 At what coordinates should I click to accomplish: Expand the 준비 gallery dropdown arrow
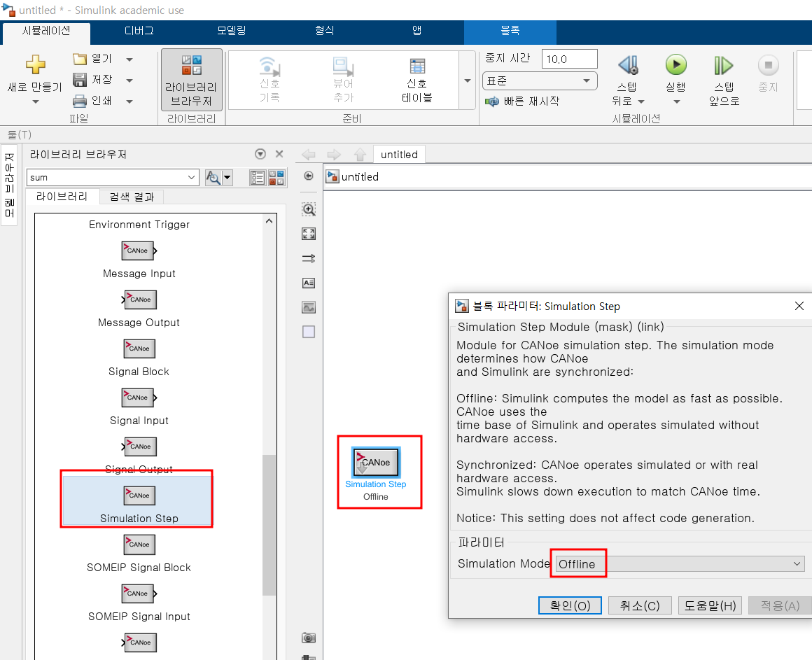pyautogui.click(x=468, y=80)
